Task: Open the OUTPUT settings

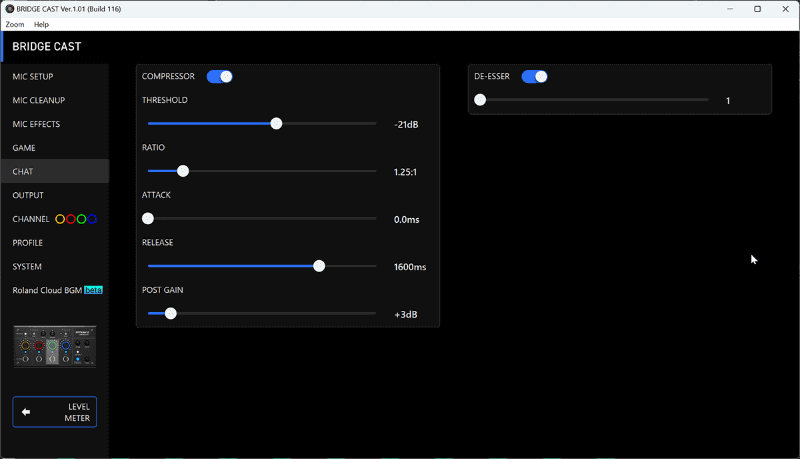Action: (55, 195)
